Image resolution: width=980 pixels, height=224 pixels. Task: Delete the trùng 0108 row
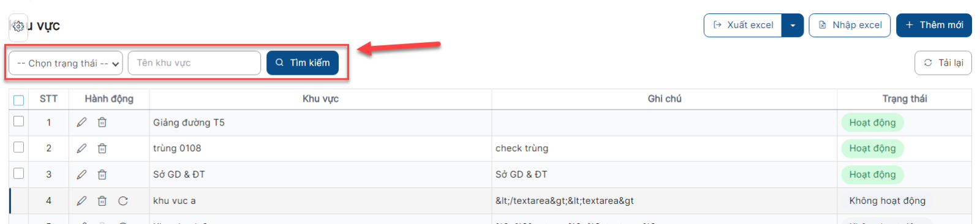tap(102, 148)
